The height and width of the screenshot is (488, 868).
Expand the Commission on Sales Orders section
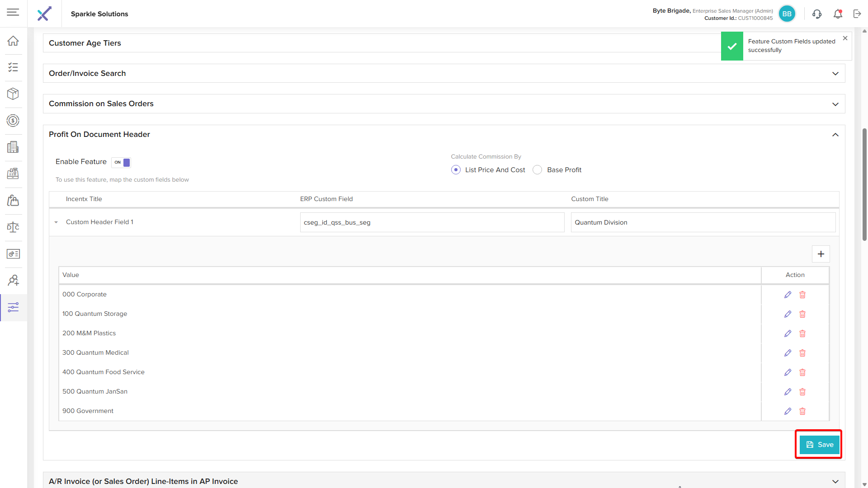point(835,104)
